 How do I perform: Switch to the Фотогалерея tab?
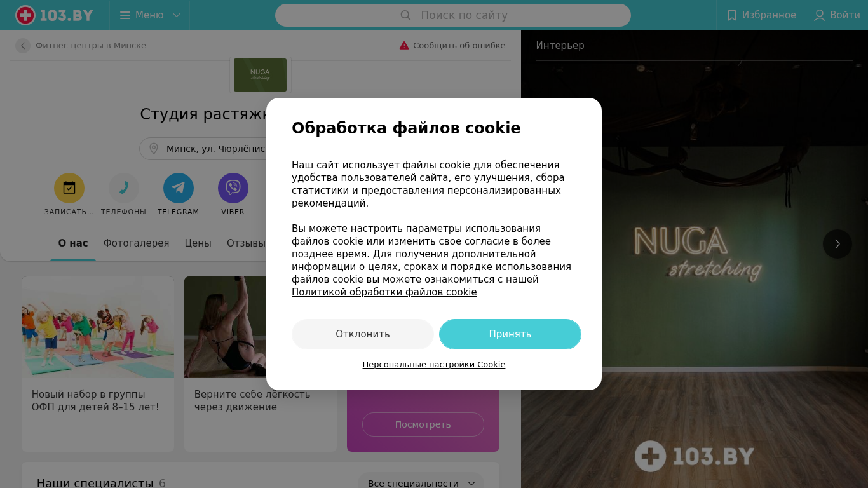tap(137, 243)
